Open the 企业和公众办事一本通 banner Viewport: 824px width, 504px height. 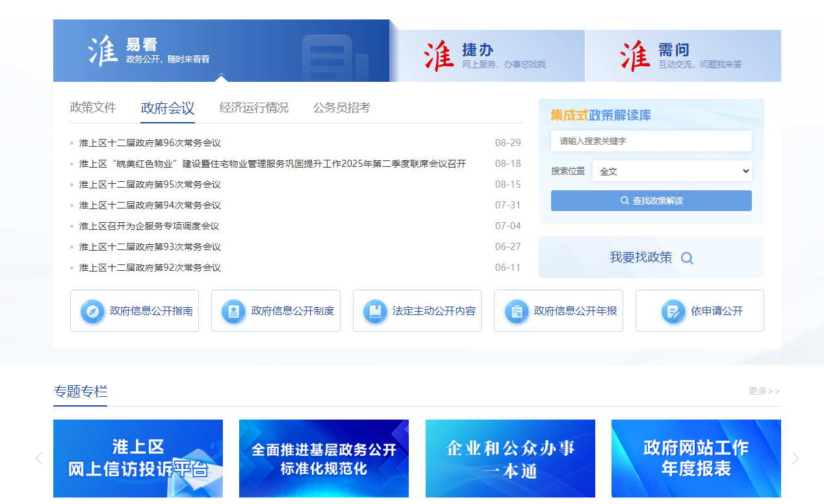510,459
